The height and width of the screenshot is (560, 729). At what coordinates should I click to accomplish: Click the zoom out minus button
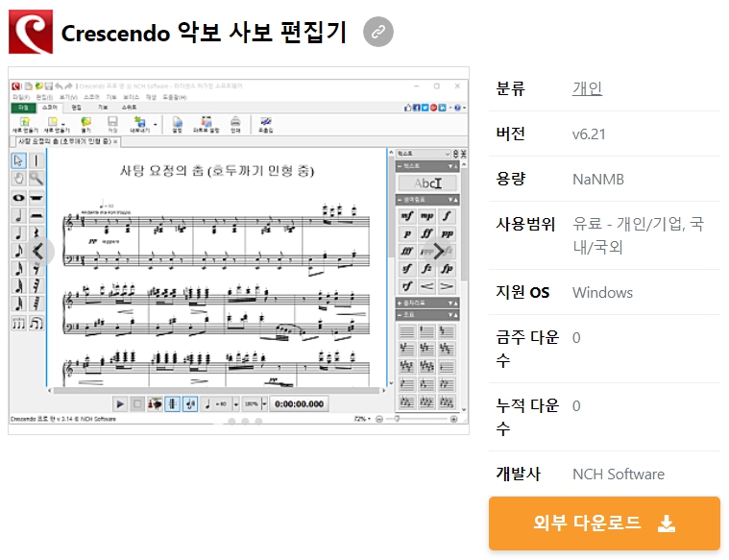pos(379,419)
